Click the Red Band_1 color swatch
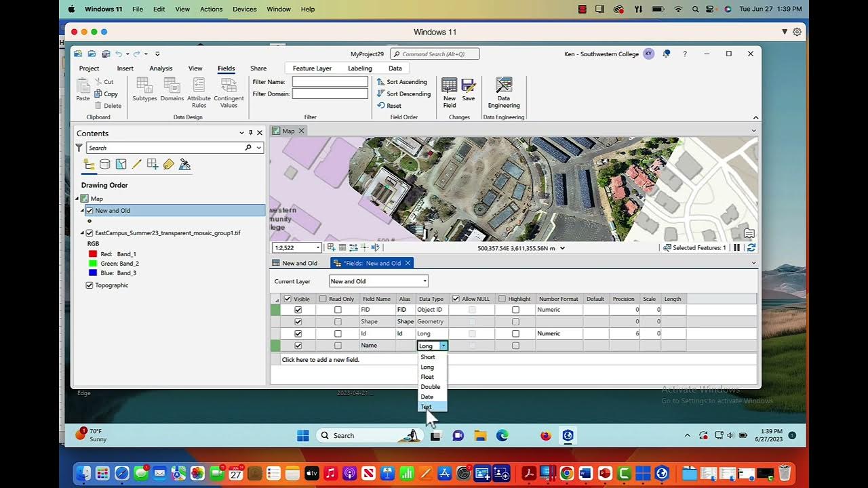 click(93, 254)
